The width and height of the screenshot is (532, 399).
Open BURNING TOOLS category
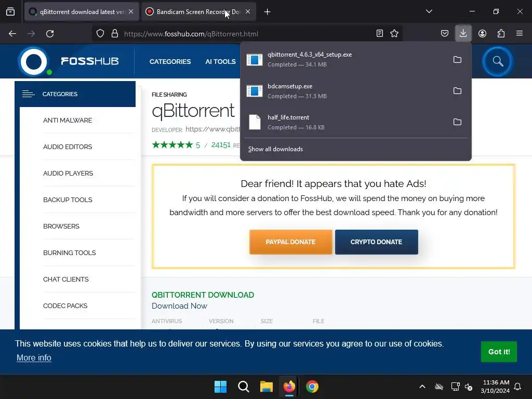(70, 252)
